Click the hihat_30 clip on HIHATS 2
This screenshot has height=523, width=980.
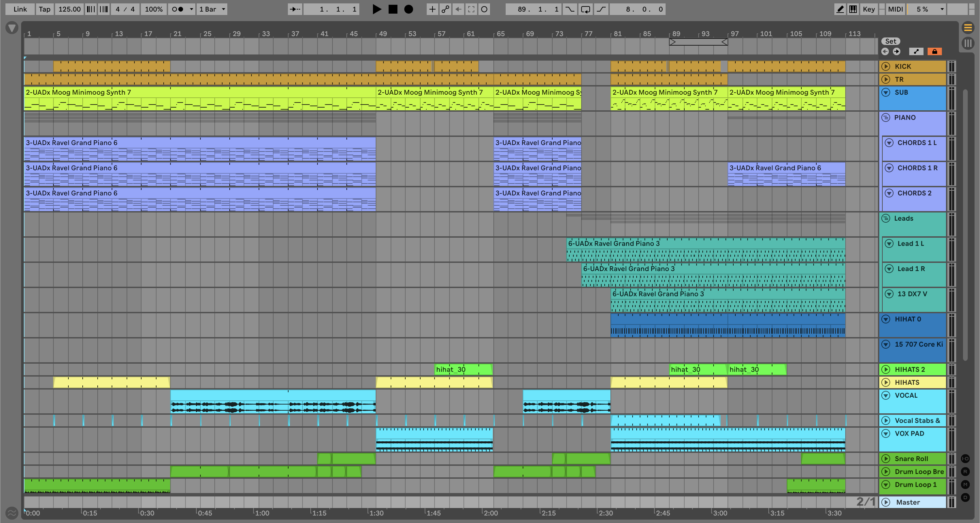coord(463,369)
